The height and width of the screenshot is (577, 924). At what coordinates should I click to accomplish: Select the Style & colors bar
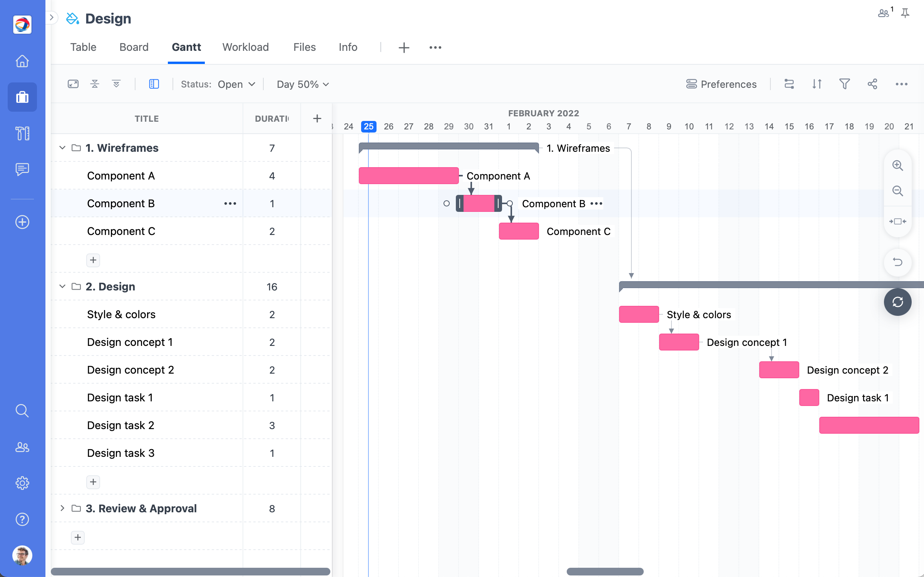(639, 314)
